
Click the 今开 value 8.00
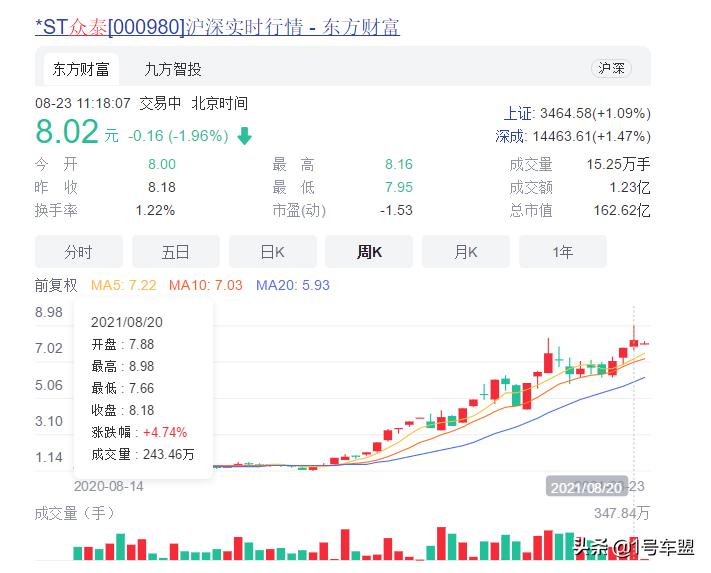pyautogui.click(x=161, y=164)
